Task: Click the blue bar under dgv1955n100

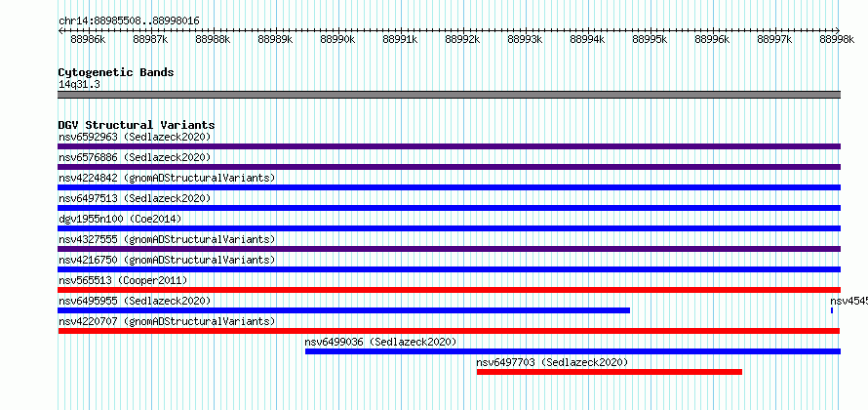Action: [449, 228]
